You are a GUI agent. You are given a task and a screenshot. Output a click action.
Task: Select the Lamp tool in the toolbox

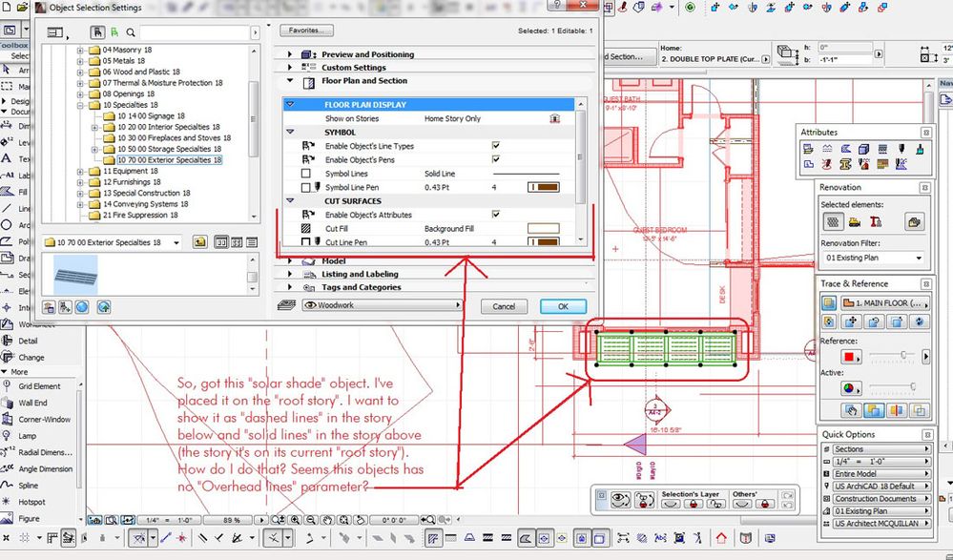tap(29, 435)
